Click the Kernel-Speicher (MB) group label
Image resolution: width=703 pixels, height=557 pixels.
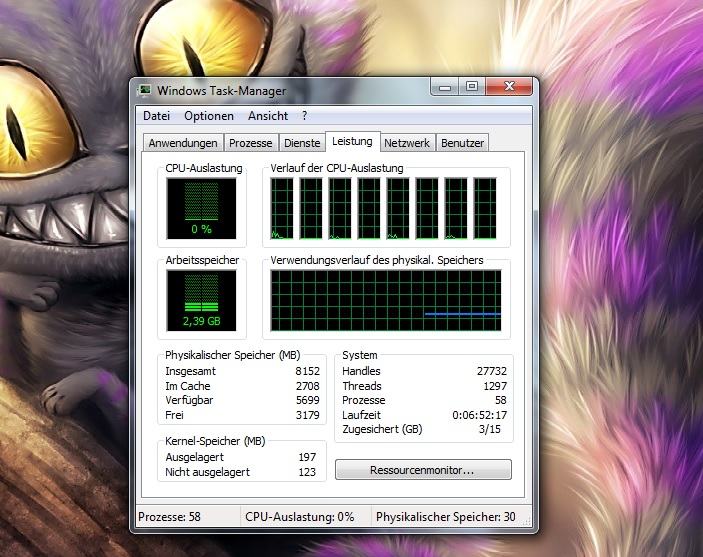pos(215,441)
